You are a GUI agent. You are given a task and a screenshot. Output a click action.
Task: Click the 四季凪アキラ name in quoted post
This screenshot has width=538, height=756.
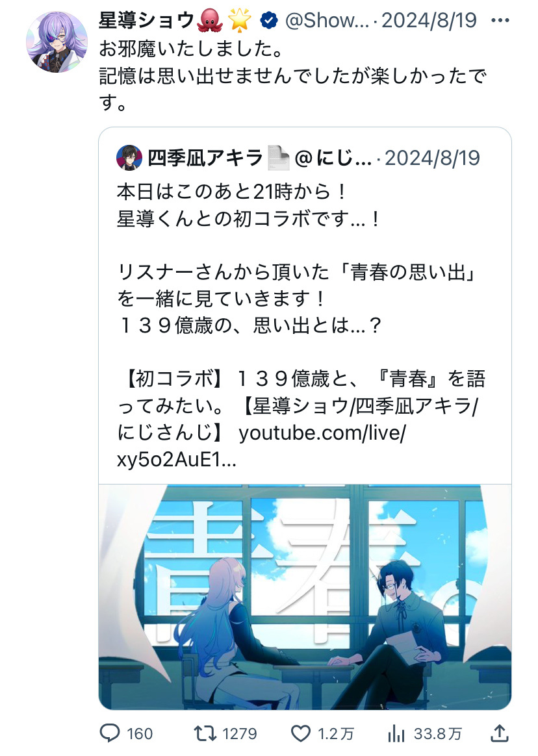(205, 158)
